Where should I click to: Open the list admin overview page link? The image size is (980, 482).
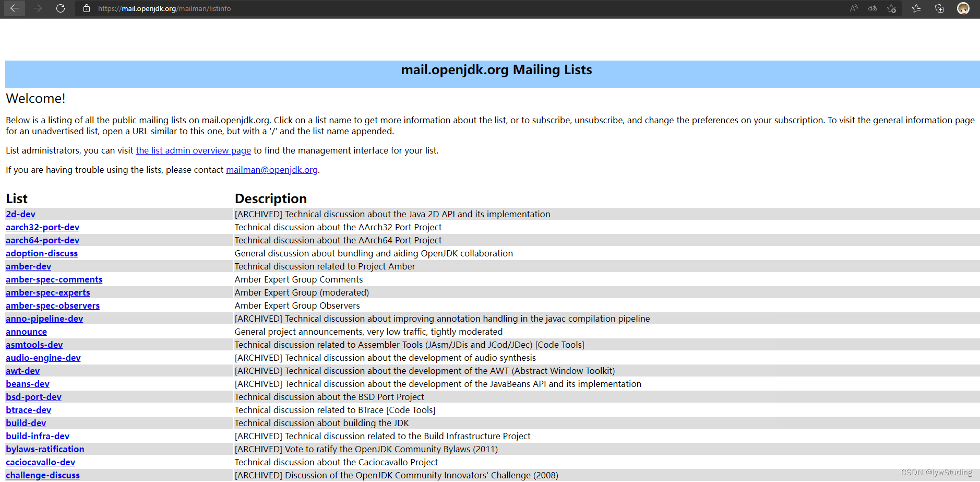tap(193, 150)
